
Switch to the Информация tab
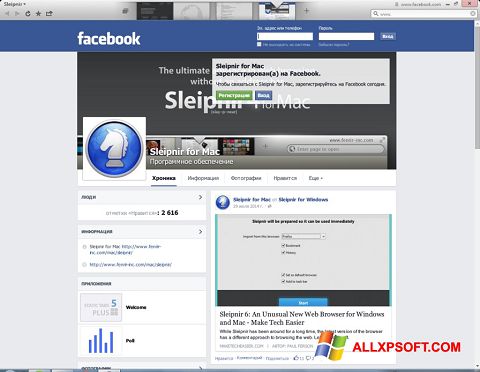click(x=203, y=178)
